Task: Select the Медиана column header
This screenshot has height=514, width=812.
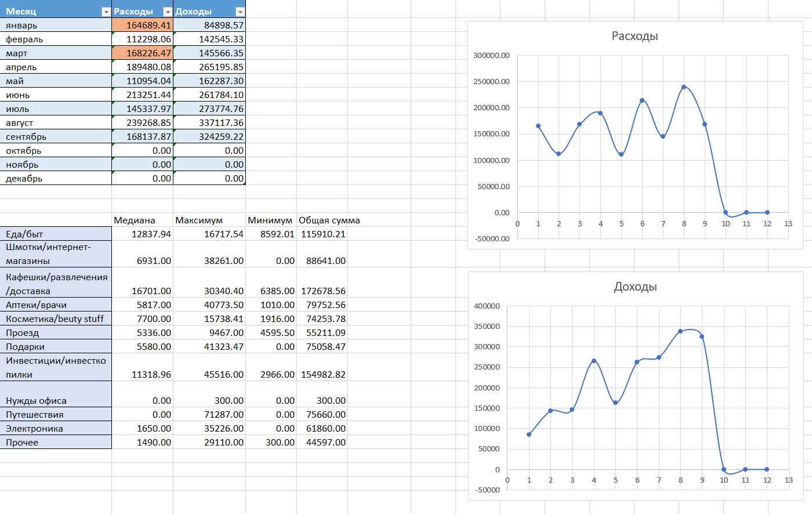Action: pos(142,220)
